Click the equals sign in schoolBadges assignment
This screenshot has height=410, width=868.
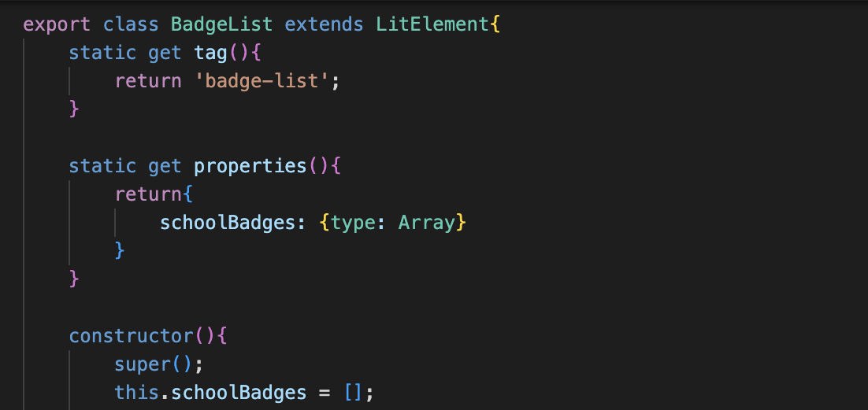[x=324, y=392]
